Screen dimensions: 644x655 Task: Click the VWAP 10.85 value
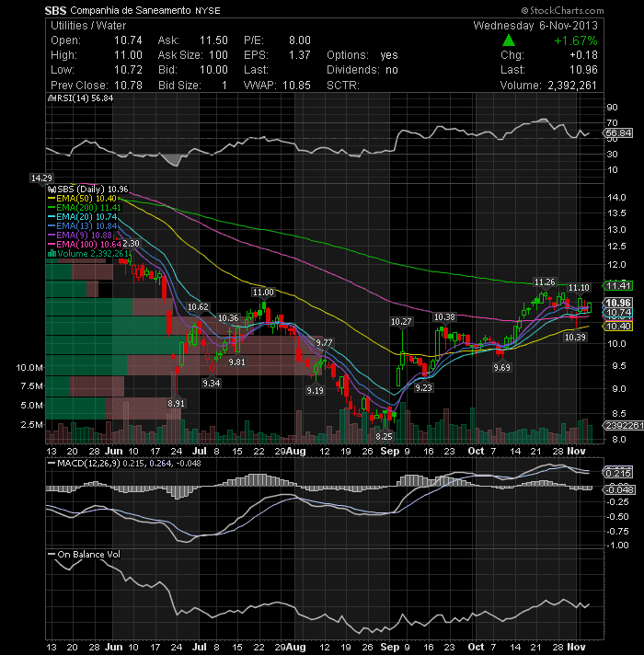(296, 86)
